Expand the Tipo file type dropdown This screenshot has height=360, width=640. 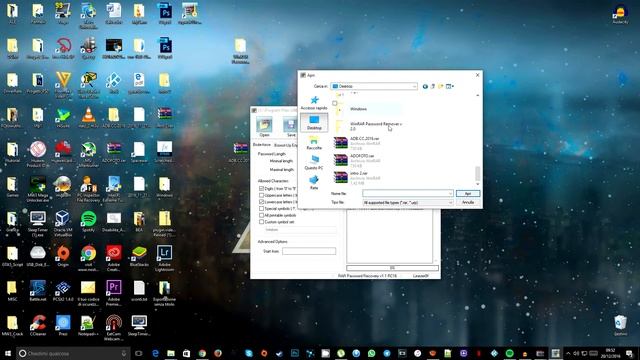click(450, 202)
